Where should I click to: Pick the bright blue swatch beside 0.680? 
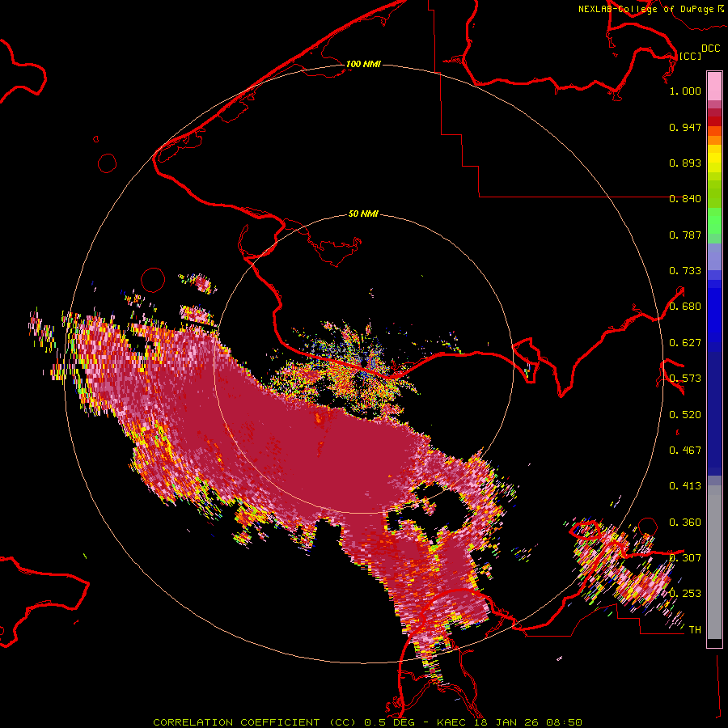click(714, 309)
